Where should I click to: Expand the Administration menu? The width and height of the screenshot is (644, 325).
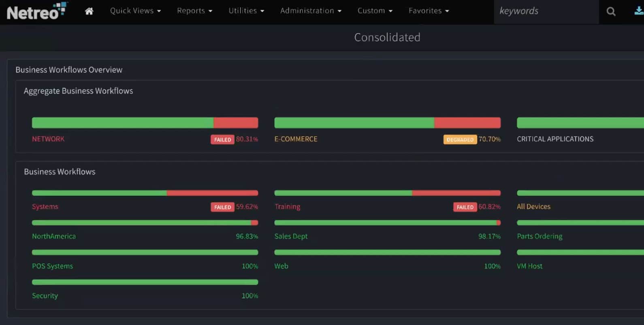pos(311,11)
